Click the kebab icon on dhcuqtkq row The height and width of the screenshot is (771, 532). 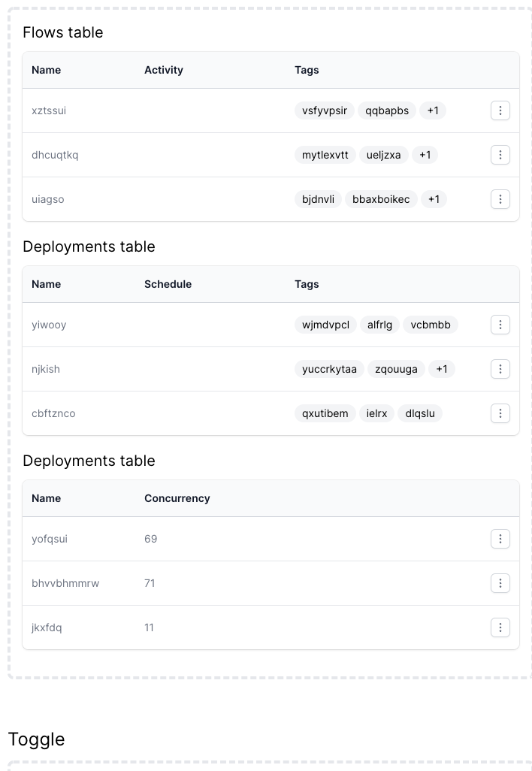coord(500,155)
